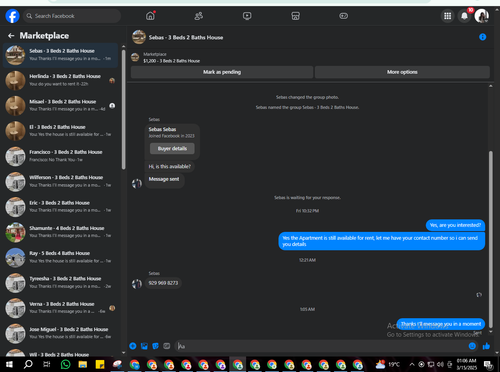Viewport: 500px width, 372px height.
Task: Click the Facebook logo
Action: tap(12, 16)
